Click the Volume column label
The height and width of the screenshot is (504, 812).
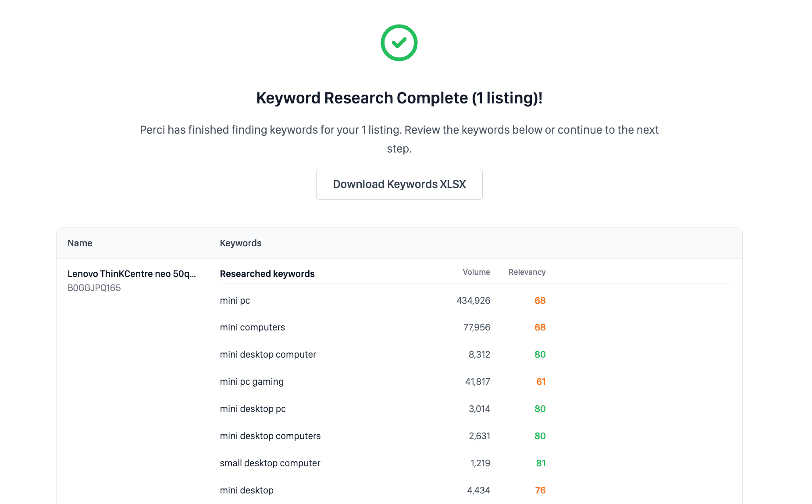coord(476,272)
